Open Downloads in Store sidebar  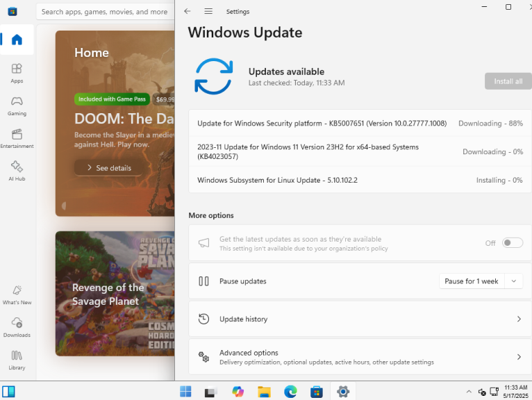[x=17, y=327]
